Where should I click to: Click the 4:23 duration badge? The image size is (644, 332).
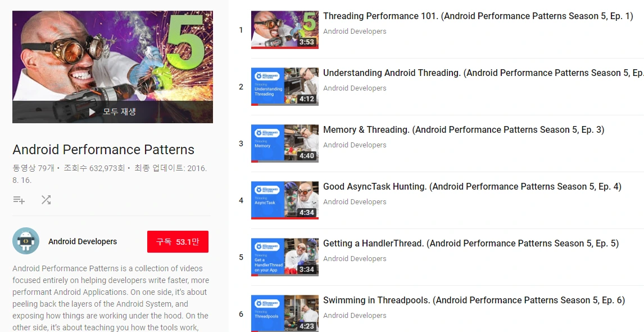(307, 326)
